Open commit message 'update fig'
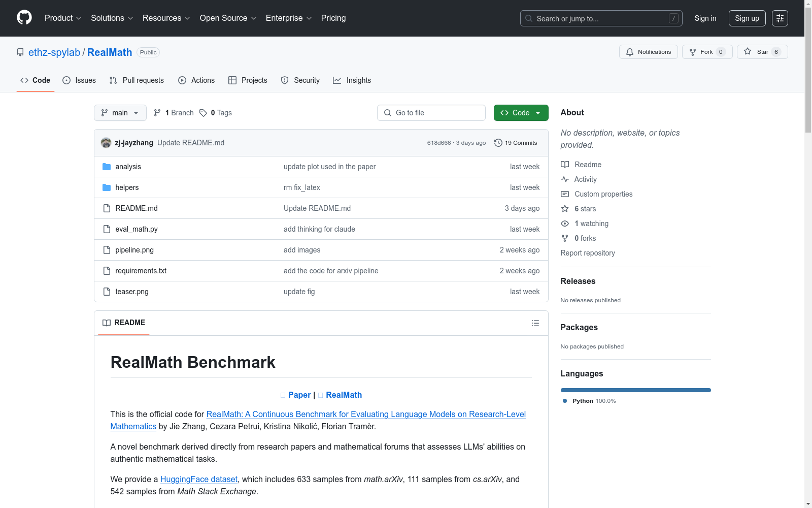This screenshot has height=508, width=812. click(299, 292)
